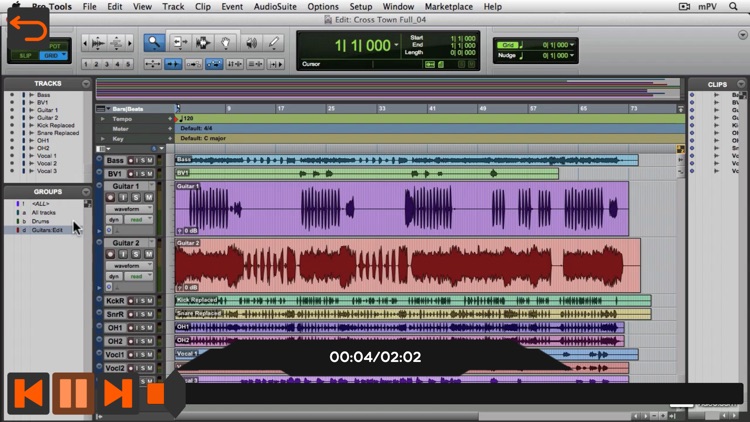
Task: Recall zoom preset 3
Action: pyautogui.click(x=107, y=64)
